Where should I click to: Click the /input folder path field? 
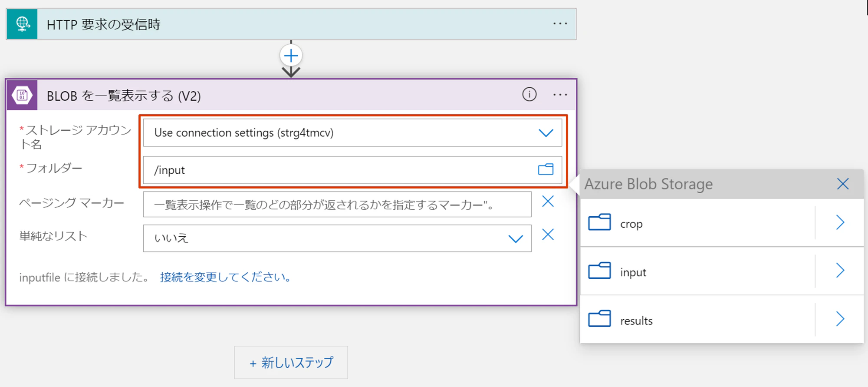click(x=352, y=170)
